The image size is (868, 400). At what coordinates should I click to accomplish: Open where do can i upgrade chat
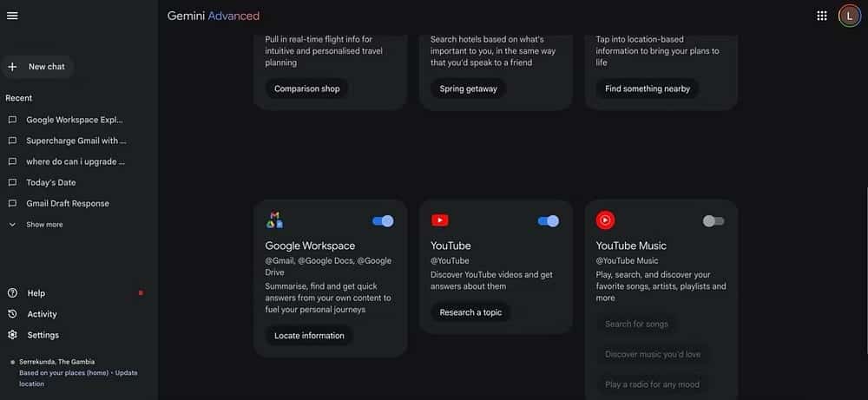point(75,162)
